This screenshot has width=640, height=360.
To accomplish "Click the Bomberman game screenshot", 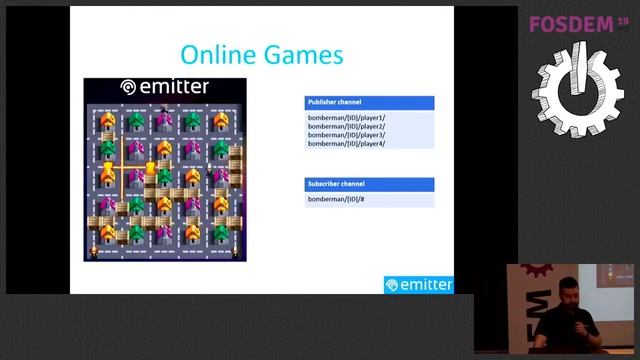I will coord(165,170).
